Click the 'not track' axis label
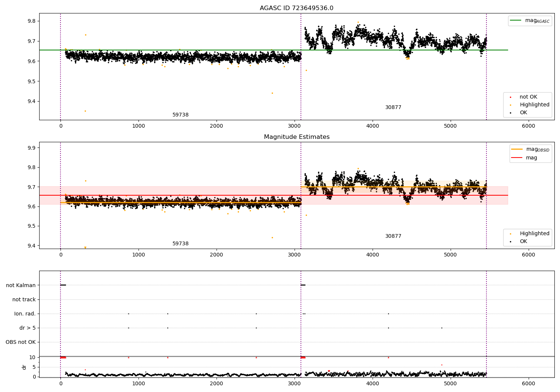 (x=24, y=300)
